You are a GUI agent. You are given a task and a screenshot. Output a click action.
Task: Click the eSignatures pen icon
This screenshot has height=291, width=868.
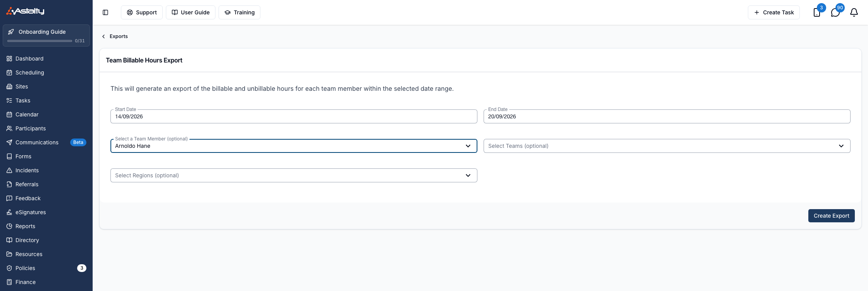point(9,212)
